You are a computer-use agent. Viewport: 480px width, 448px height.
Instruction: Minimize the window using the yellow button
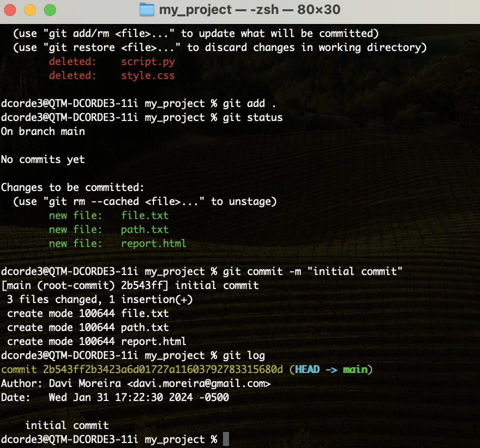point(30,9)
